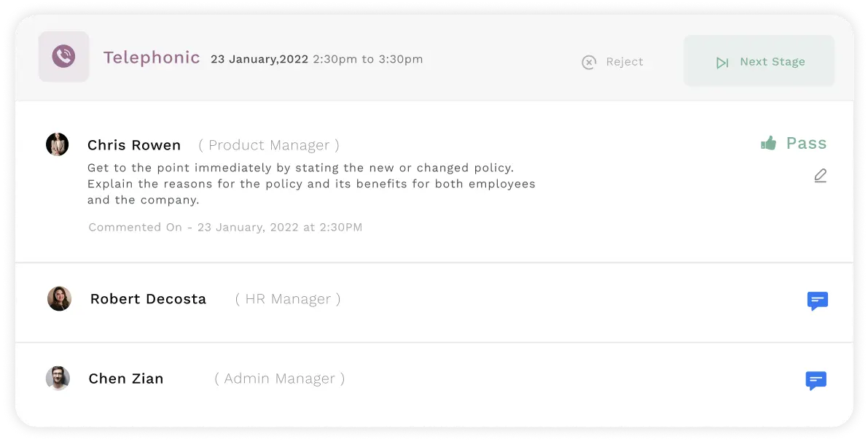Open Chen Zian's comment chat icon
This screenshot has width=868, height=442.
[x=816, y=380]
